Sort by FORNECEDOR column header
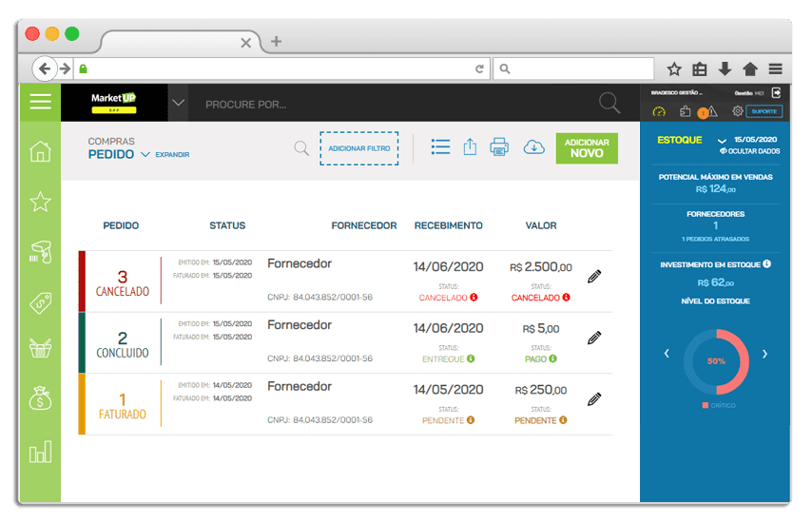Screen dimensions: 812x523 point(364,225)
